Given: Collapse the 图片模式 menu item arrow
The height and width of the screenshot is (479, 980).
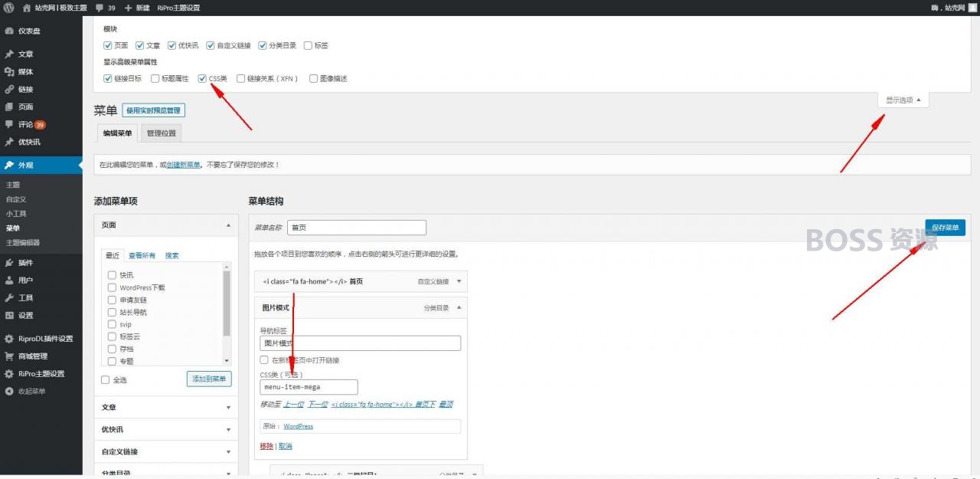Looking at the screenshot, I should click(x=459, y=307).
